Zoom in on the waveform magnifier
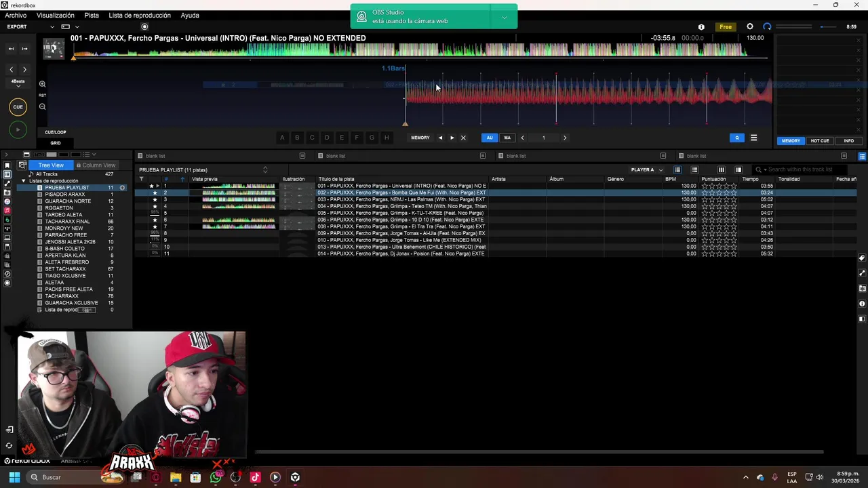Image resolution: width=868 pixels, height=488 pixels. [x=42, y=84]
